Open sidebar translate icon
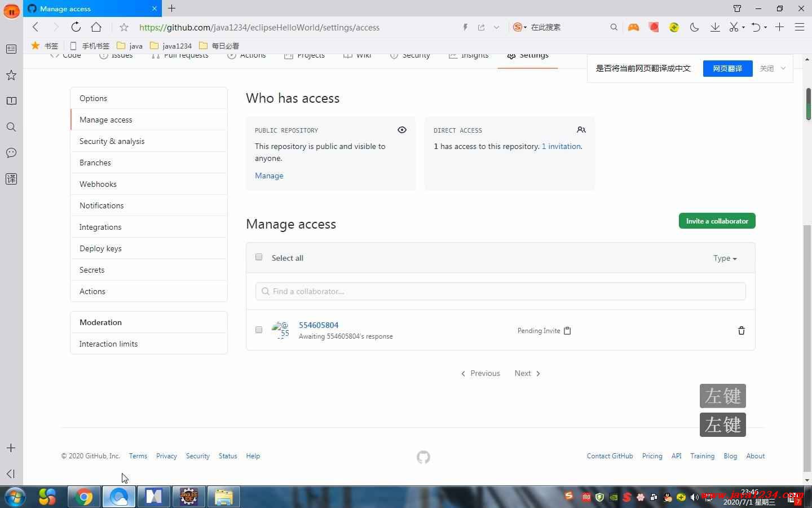 11,179
